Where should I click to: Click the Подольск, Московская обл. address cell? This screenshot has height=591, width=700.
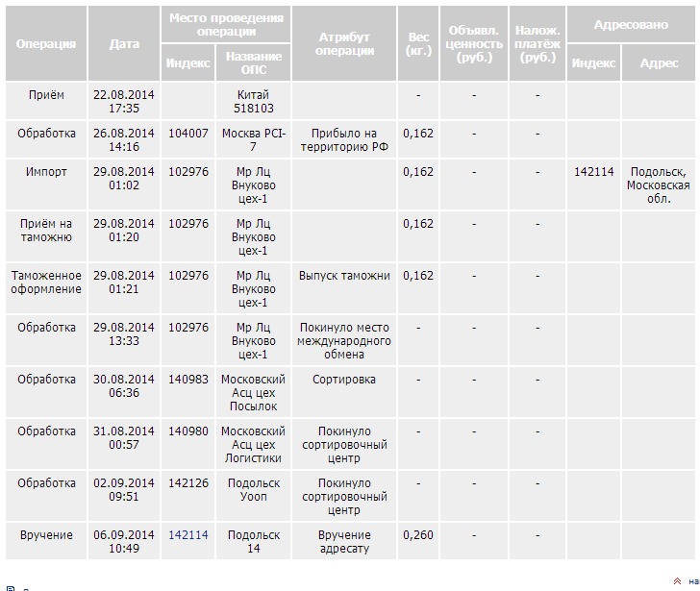pyautogui.click(x=658, y=185)
